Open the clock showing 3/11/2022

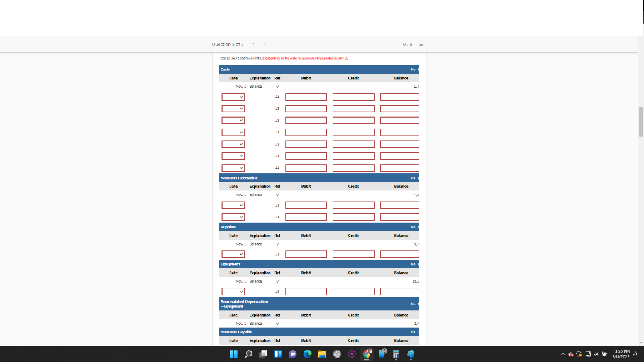(621, 354)
